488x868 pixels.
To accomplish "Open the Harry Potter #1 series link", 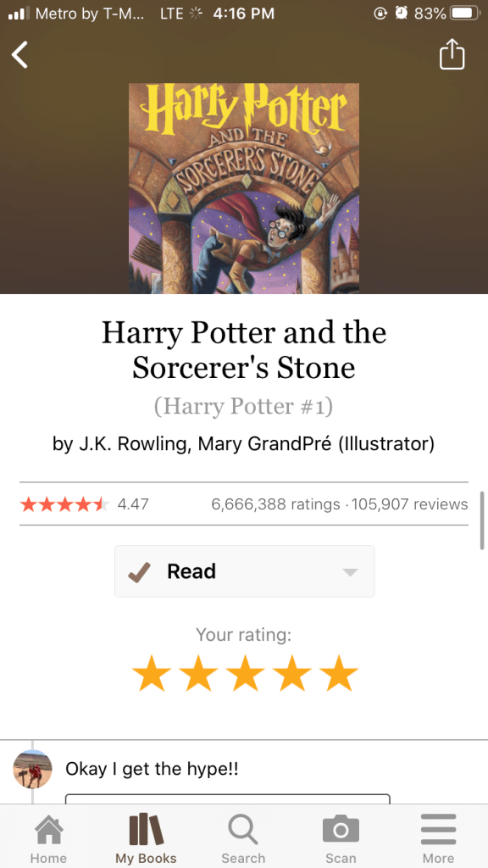I will click(243, 406).
